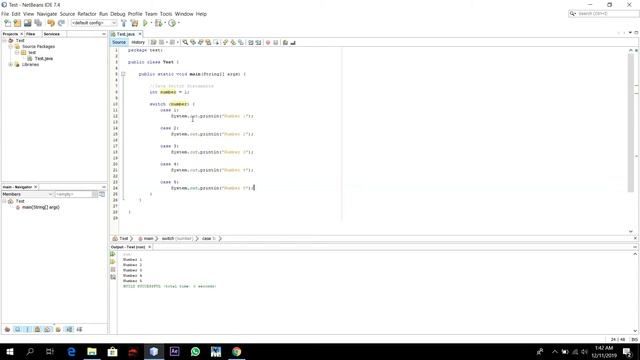The width and height of the screenshot is (640, 360).
Task: Open the Profile Project dropdown arrow
Action: [178, 23]
